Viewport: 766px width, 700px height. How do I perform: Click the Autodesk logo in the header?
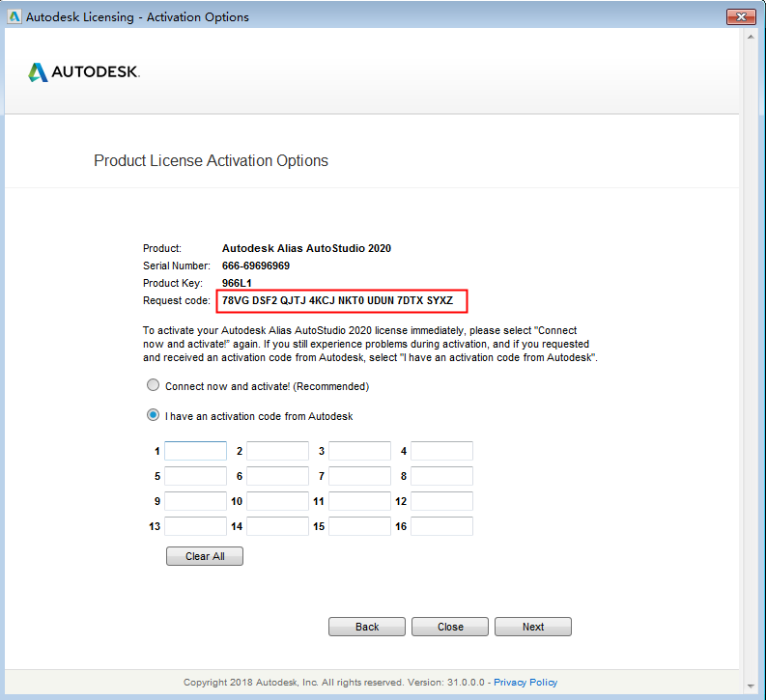click(84, 72)
